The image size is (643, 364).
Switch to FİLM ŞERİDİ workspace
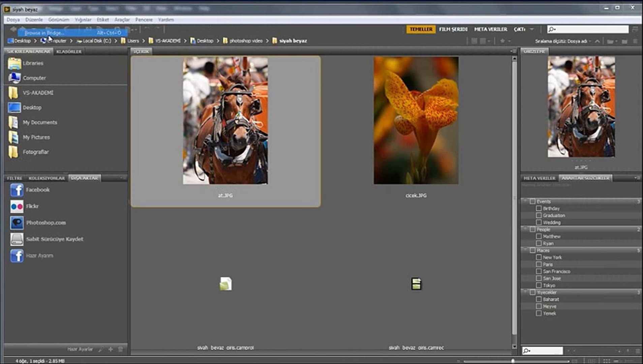[x=453, y=29]
